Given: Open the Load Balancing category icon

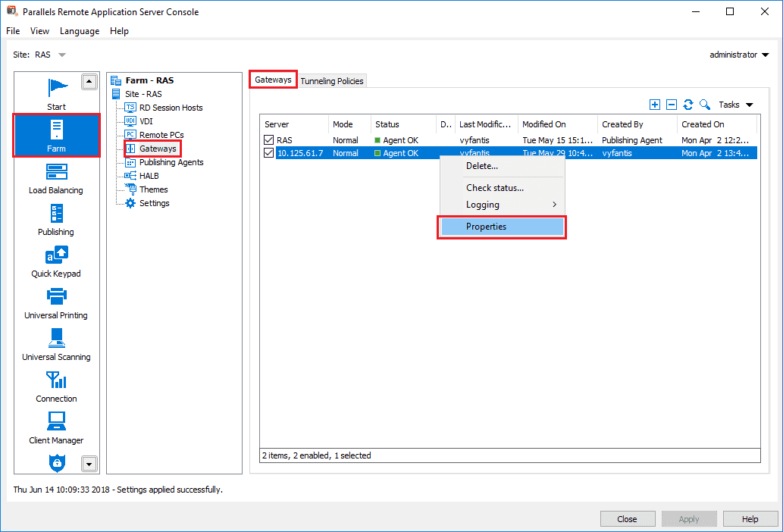Looking at the screenshot, I should point(56,171).
